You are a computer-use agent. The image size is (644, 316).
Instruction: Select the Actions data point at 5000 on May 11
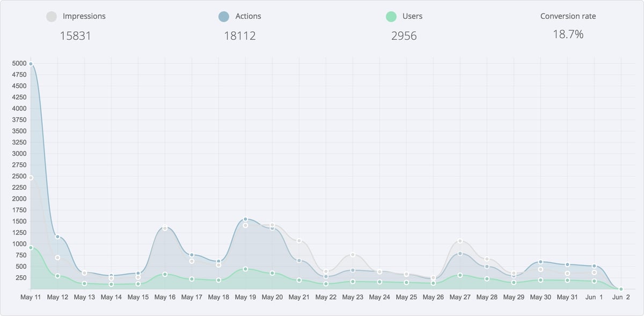[31, 64]
